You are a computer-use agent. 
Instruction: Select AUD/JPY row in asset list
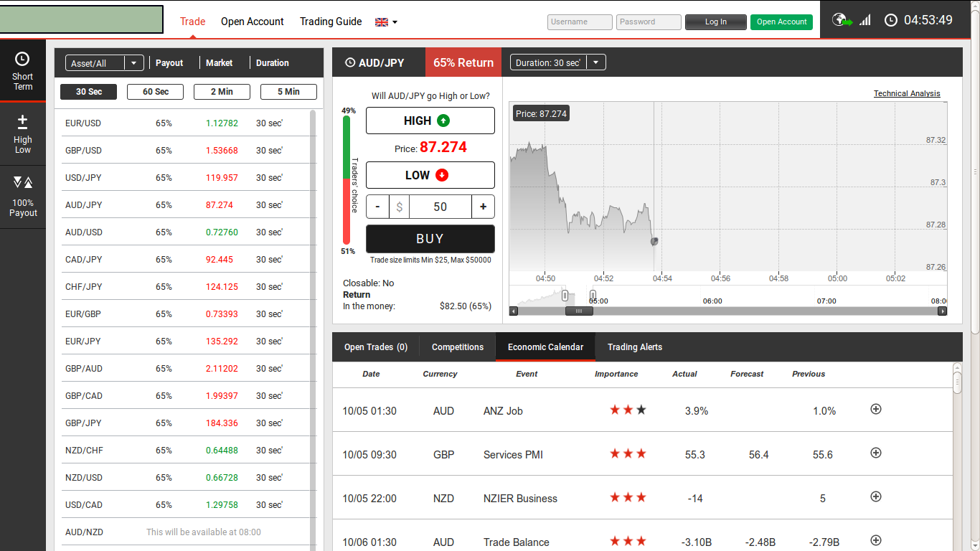(x=185, y=205)
